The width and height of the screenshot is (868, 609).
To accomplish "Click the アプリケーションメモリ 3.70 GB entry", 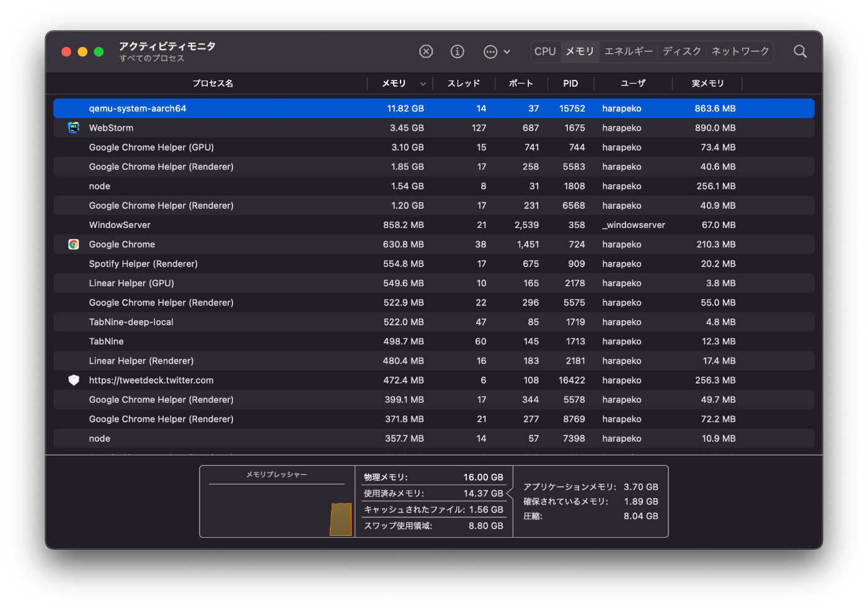I will pyautogui.click(x=591, y=487).
